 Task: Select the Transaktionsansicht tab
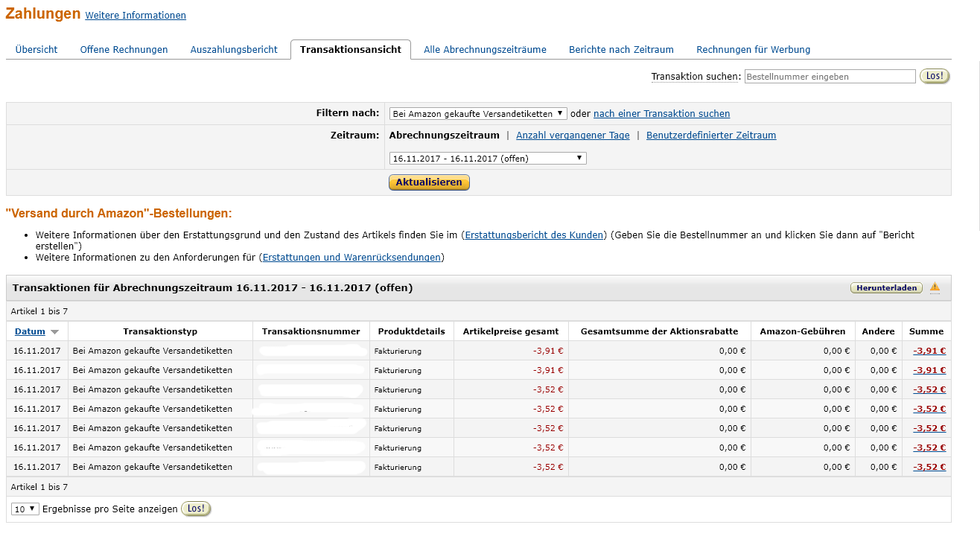coord(351,50)
